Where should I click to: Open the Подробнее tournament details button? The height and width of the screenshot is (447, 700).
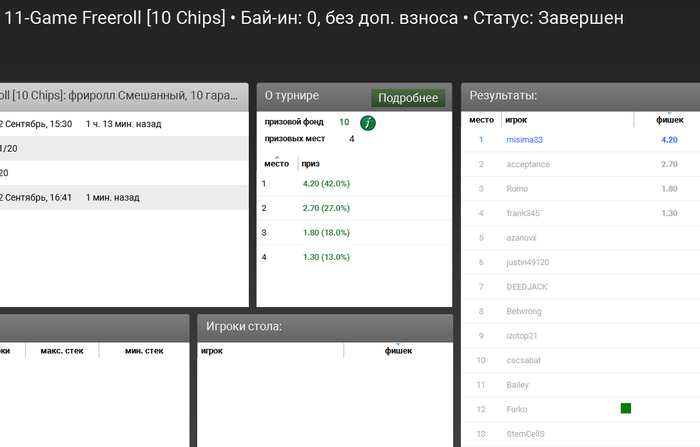[408, 98]
